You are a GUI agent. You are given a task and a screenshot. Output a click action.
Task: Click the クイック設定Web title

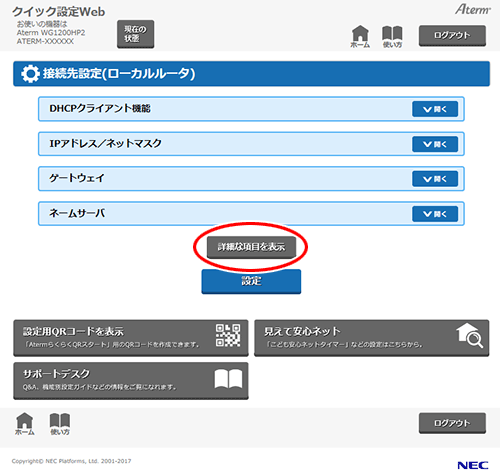tap(59, 12)
